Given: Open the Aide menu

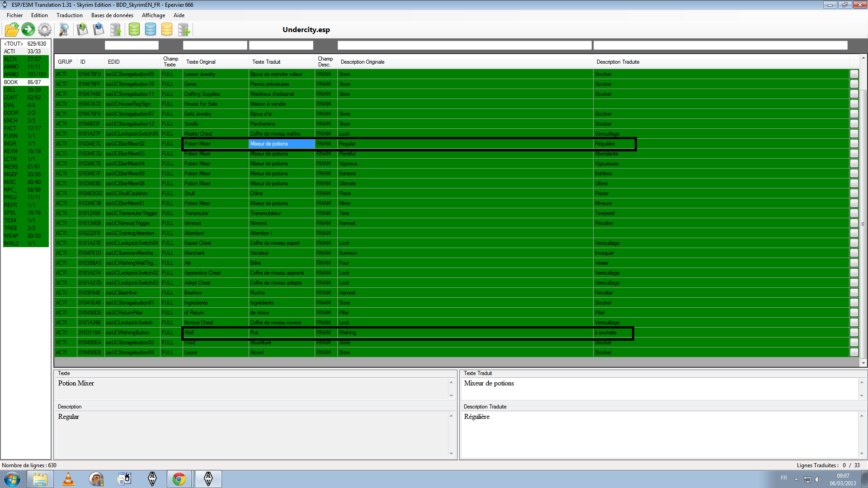Looking at the screenshot, I should [179, 15].
